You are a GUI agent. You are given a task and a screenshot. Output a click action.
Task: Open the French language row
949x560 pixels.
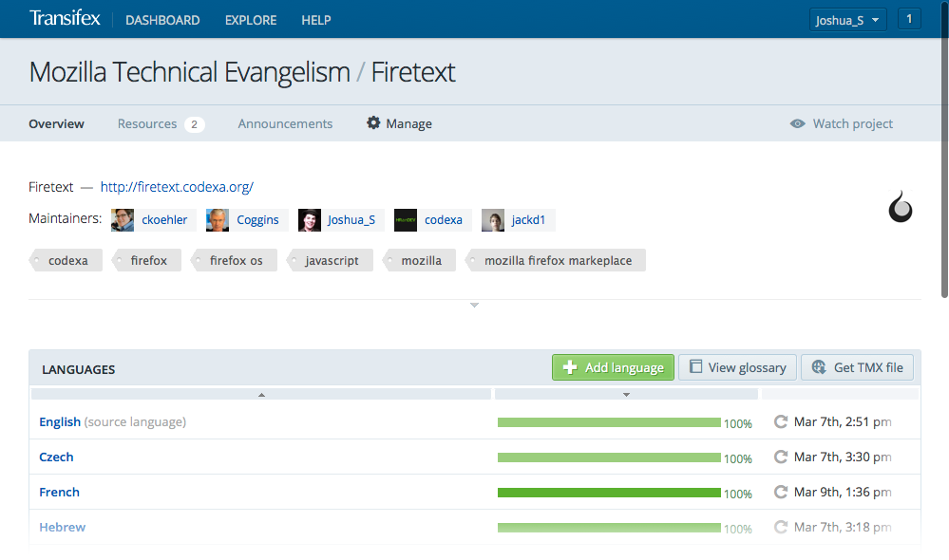[x=475, y=492]
